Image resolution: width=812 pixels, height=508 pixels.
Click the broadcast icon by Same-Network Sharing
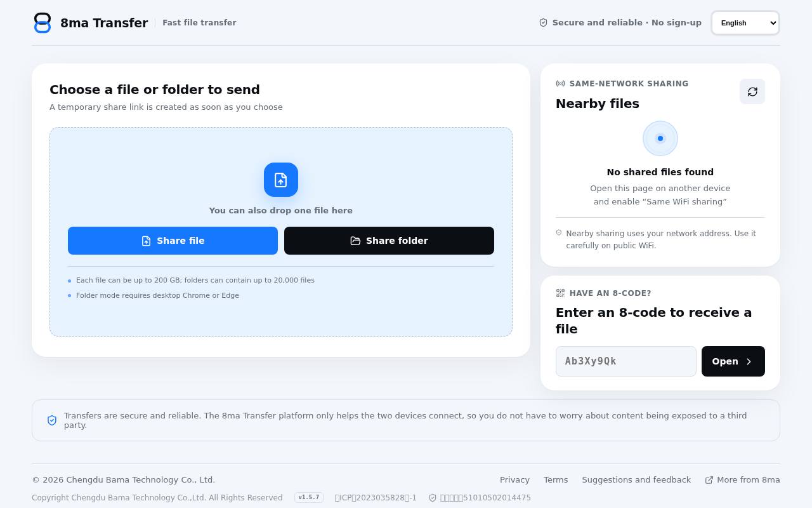[560, 84]
